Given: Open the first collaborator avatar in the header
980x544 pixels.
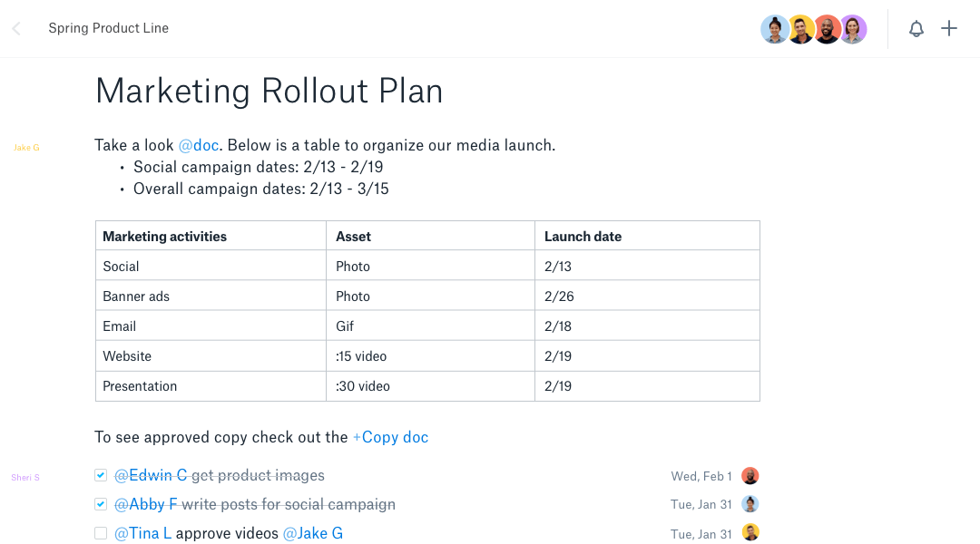Looking at the screenshot, I should pyautogui.click(x=774, y=28).
